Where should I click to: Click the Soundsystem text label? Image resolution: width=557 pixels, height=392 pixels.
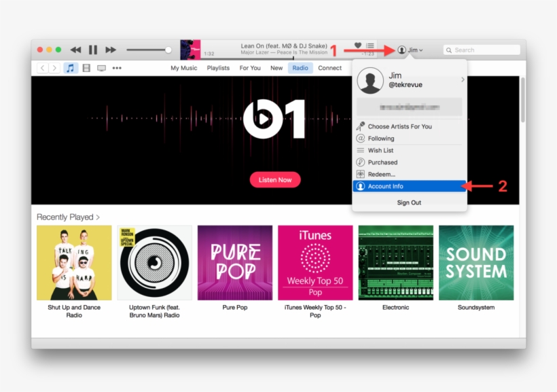[476, 307]
